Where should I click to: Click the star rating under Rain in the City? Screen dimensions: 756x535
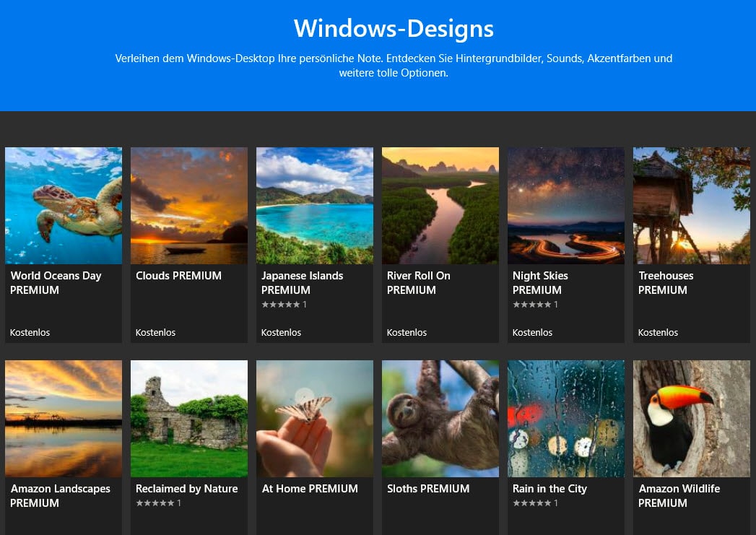[x=531, y=503]
